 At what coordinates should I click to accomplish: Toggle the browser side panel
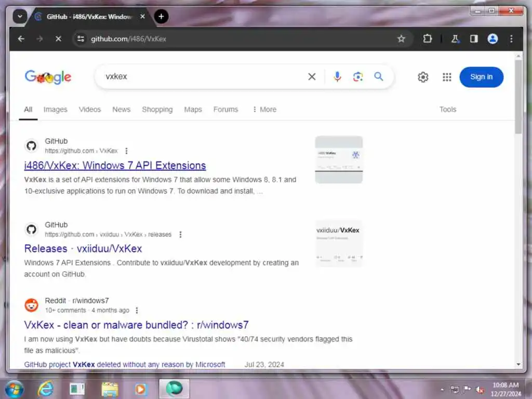(474, 39)
